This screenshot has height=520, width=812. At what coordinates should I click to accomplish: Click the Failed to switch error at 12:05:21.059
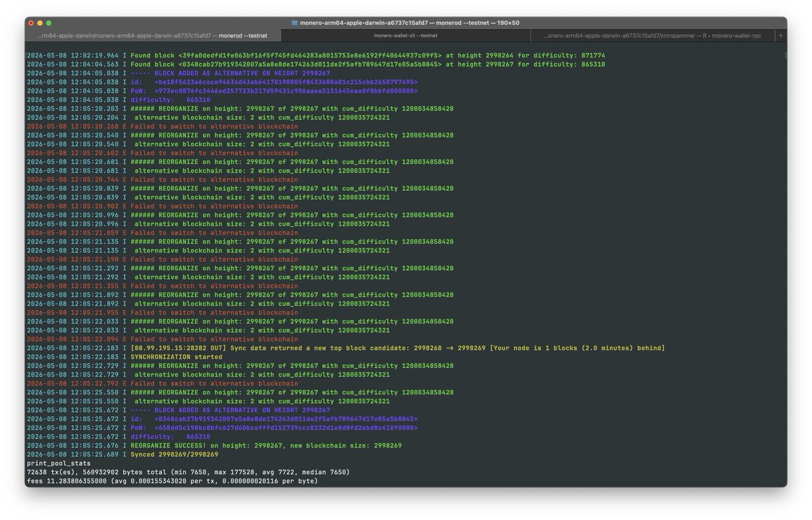(162, 233)
